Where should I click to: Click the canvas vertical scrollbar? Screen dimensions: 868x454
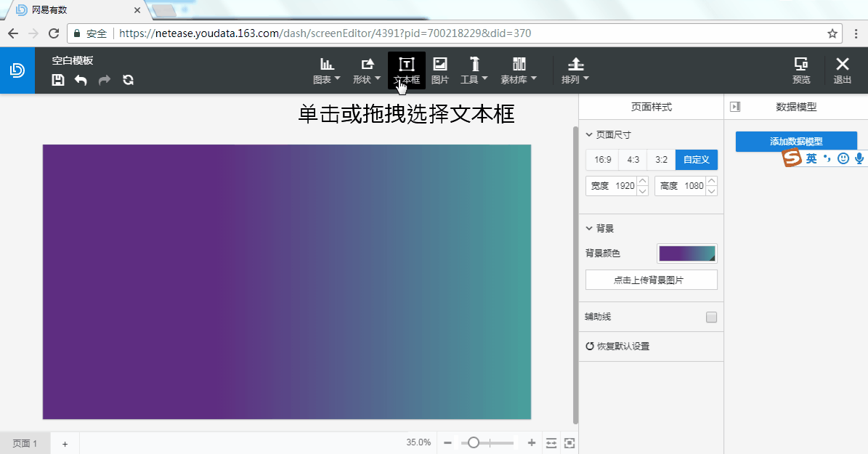(576, 275)
